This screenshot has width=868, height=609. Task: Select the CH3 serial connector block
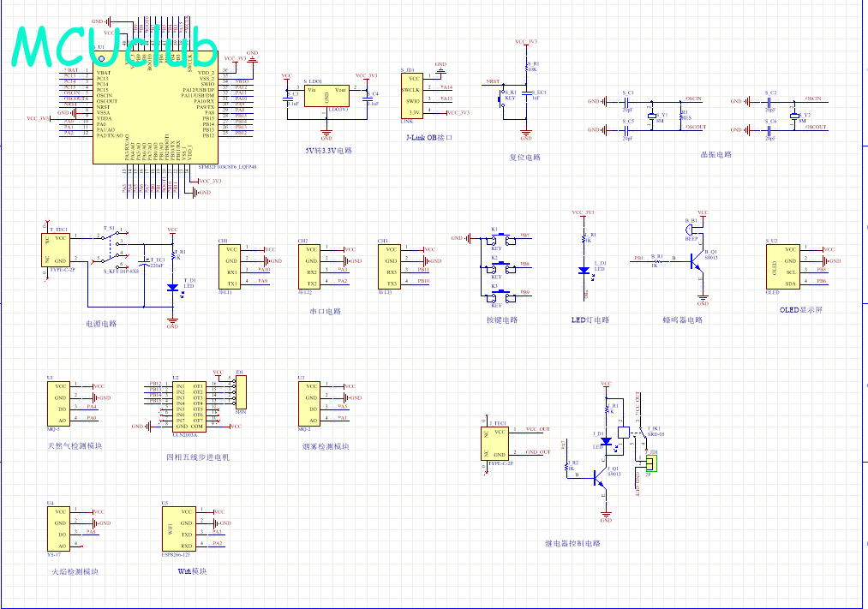tap(389, 266)
